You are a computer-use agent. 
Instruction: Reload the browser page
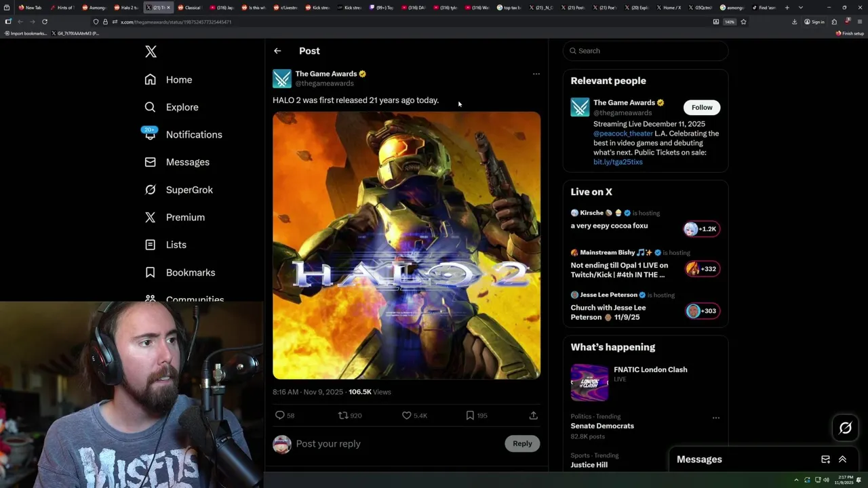coord(45,22)
